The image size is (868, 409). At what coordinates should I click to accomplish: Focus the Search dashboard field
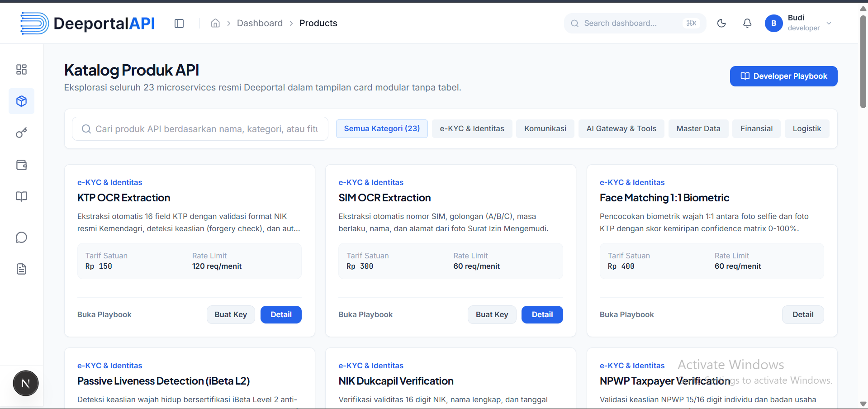635,23
